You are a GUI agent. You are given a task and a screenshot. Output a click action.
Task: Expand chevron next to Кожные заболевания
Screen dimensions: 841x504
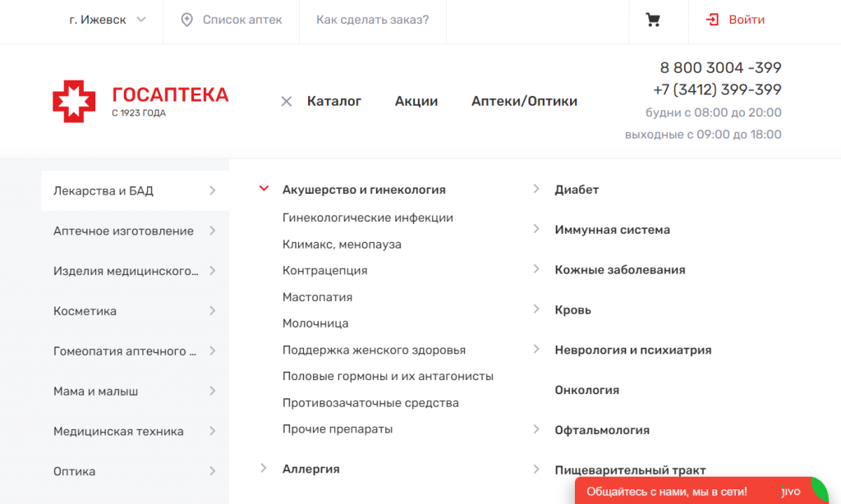[535, 269]
